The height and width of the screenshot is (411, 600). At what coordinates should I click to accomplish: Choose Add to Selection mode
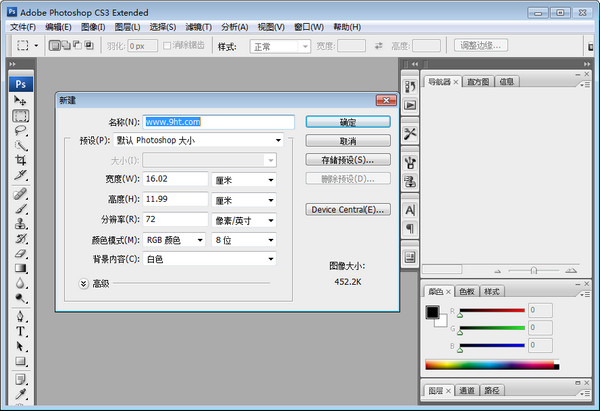[66, 46]
